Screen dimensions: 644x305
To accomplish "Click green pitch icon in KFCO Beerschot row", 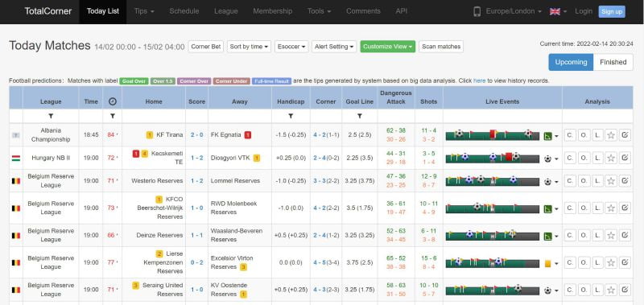I will pyautogui.click(x=547, y=209).
